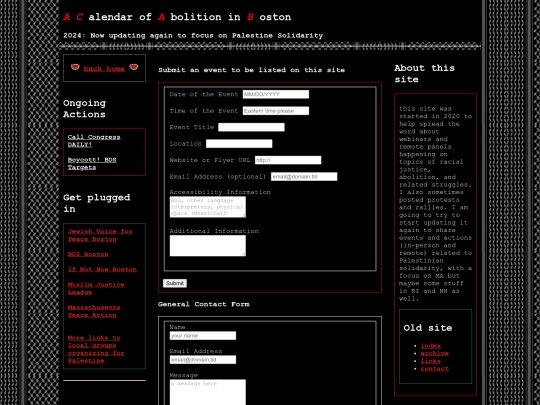The height and width of the screenshot is (405, 540).
Task: Click the optional Email Address field in event form
Action: pos(304,177)
